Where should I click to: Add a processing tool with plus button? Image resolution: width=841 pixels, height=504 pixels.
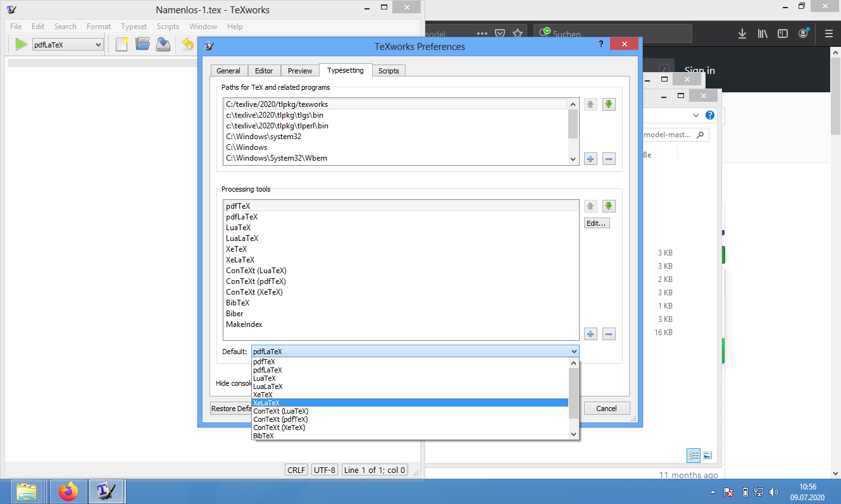point(590,334)
